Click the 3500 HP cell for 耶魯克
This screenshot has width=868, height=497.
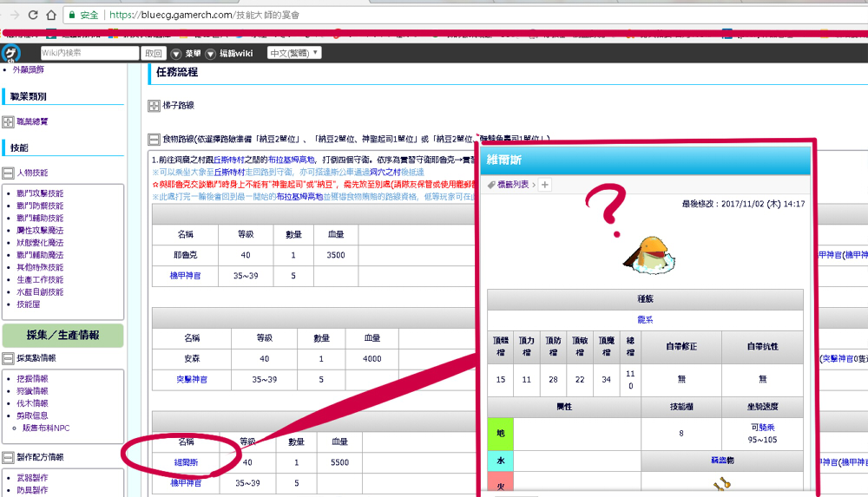pyautogui.click(x=335, y=255)
